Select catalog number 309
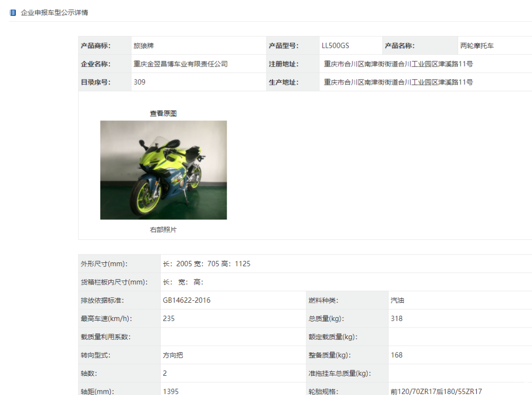This screenshot has width=532, height=395. 139,82
